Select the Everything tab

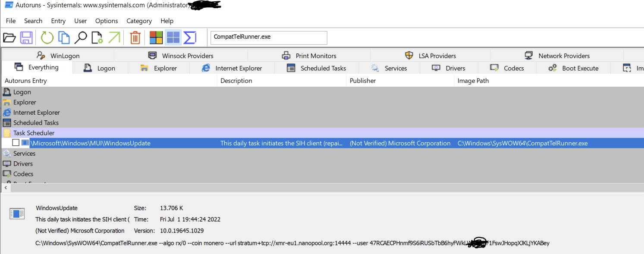37,67
